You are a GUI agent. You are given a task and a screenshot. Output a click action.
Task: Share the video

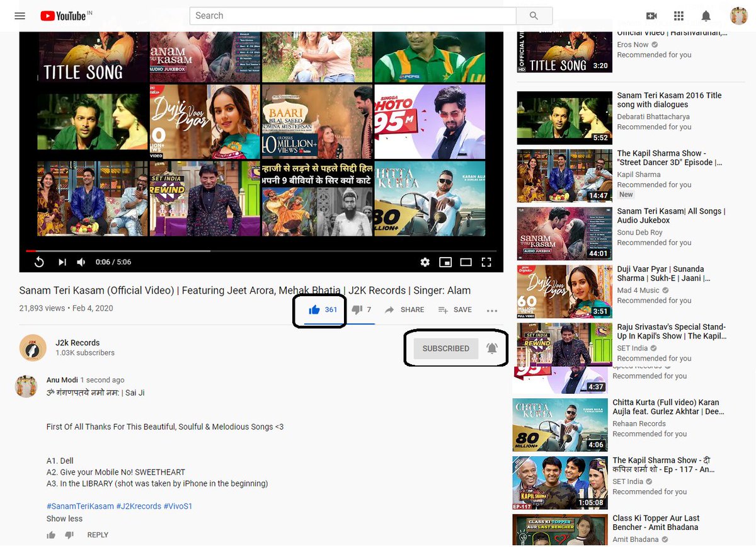point(404,309)
